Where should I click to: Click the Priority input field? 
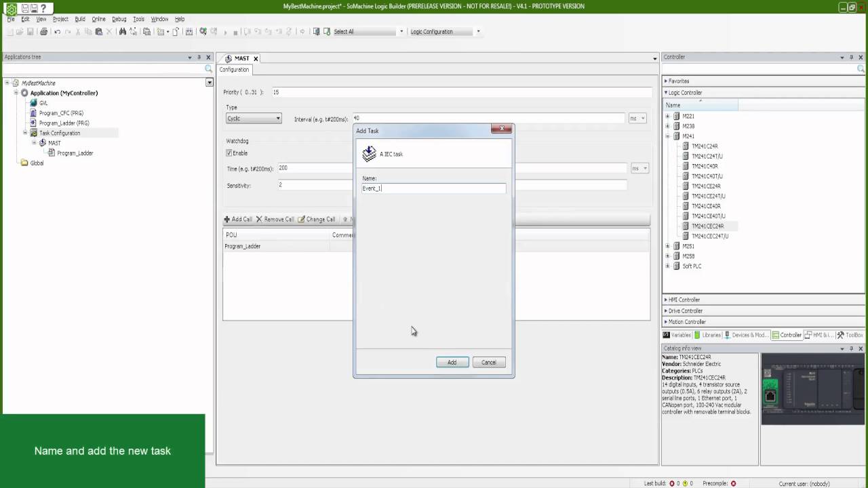point(461,92)
